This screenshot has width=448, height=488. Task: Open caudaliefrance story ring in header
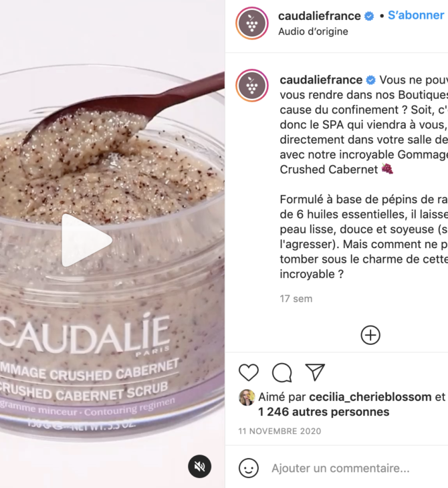[252, 23]
